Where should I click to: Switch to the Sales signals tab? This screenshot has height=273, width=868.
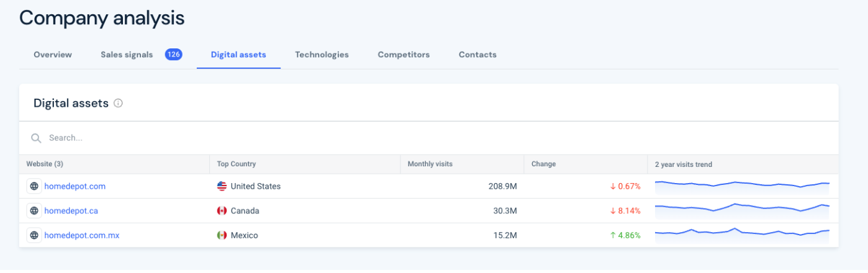tap(127, 55)
